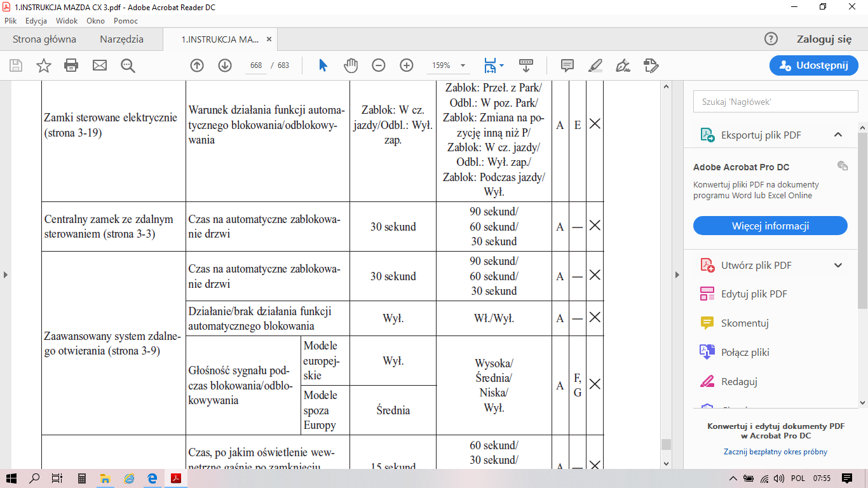Image resolution: width=868 pixels, height=488 pixels.
Task: Add a sticky note comment
Action: pyautogui.click(x=567, y=65)
